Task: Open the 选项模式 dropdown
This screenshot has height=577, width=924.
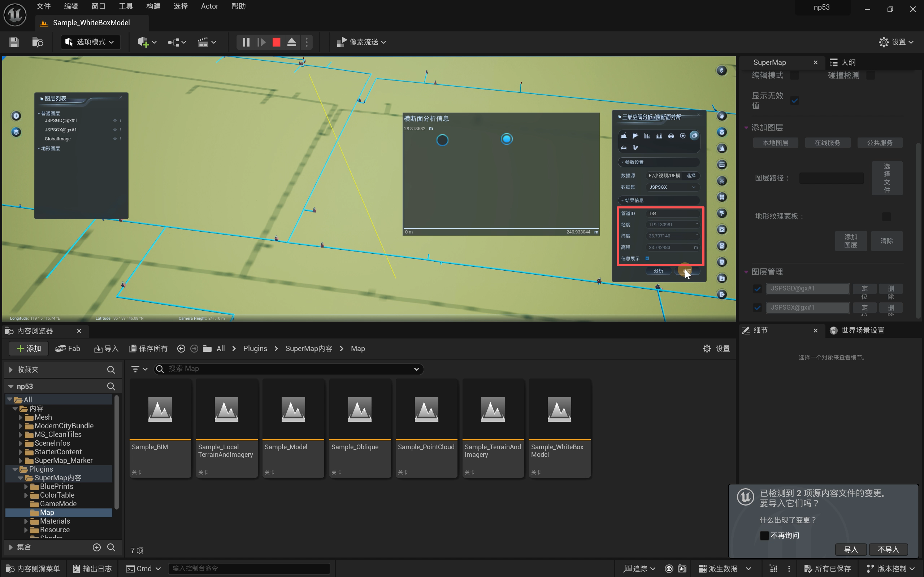Action: coord(91,42)
